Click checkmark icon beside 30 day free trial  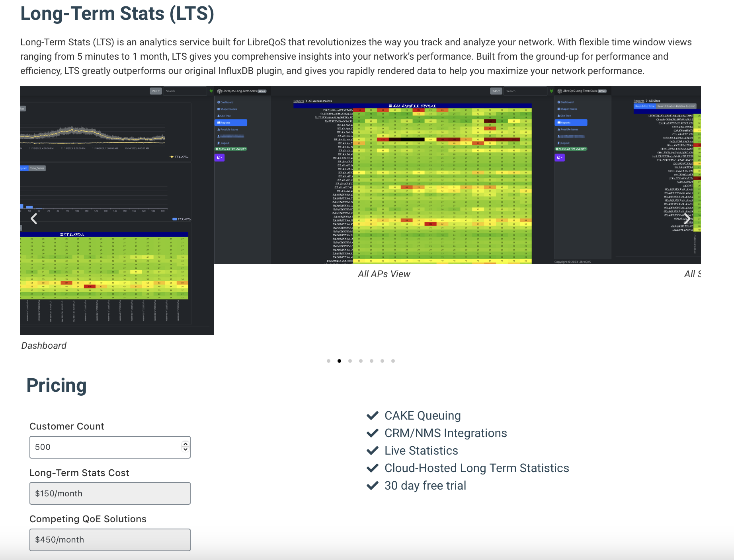tap(372, 486)
